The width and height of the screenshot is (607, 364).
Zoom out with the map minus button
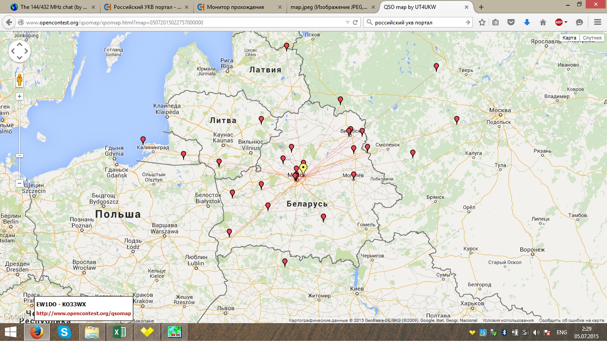coord(20,183)
